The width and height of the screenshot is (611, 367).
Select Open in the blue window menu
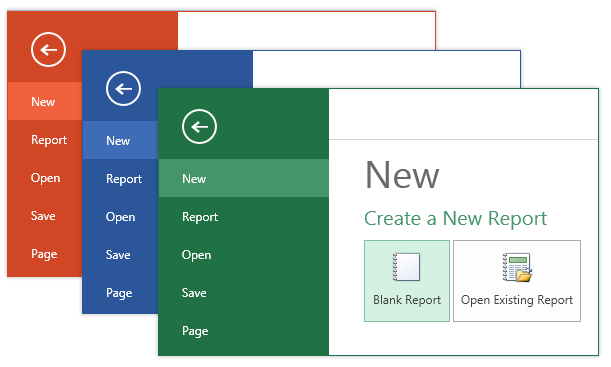(x=120, y=217)
